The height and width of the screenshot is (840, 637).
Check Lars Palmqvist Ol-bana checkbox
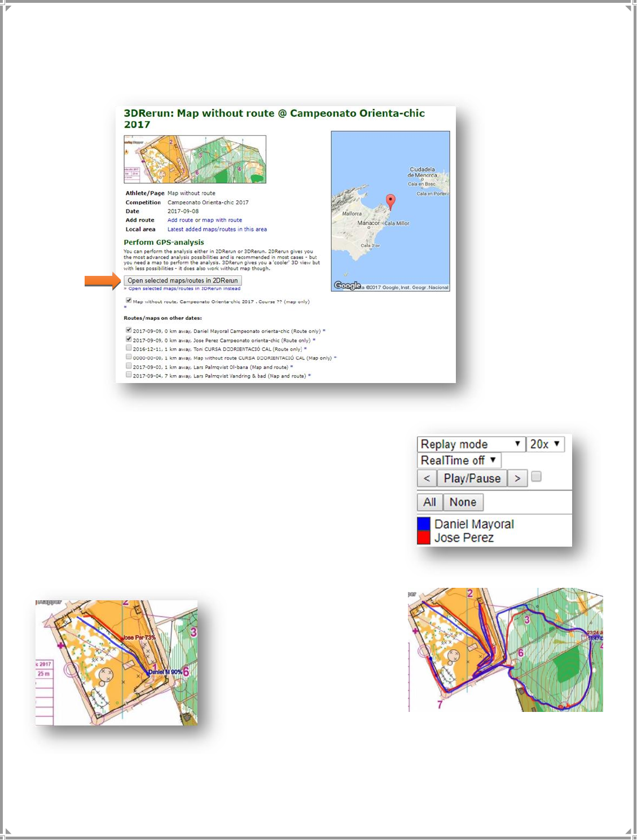(129, 366)
